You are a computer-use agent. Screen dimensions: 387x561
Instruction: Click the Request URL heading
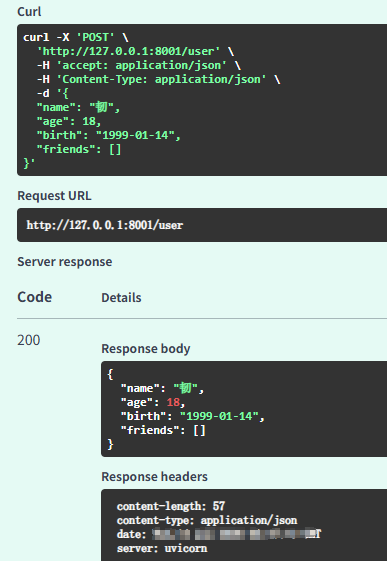(54, 196)
